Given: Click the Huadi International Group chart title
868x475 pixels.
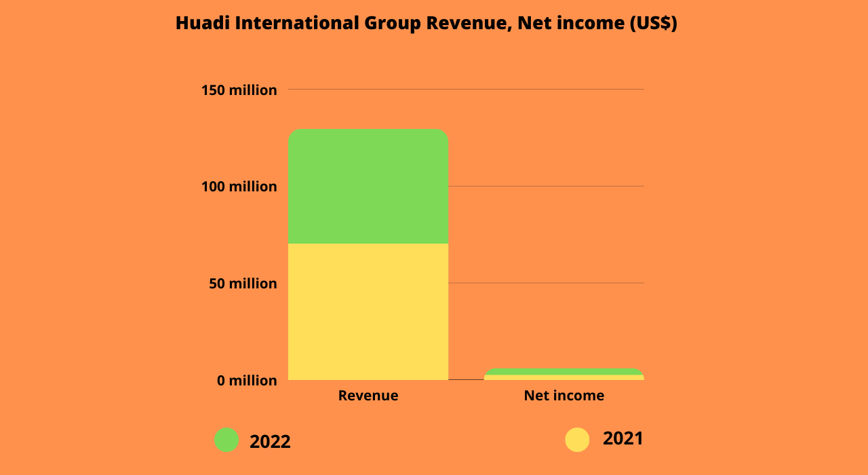Looking at the screenshot, I should pyautogui.click(x=427, y=23).
